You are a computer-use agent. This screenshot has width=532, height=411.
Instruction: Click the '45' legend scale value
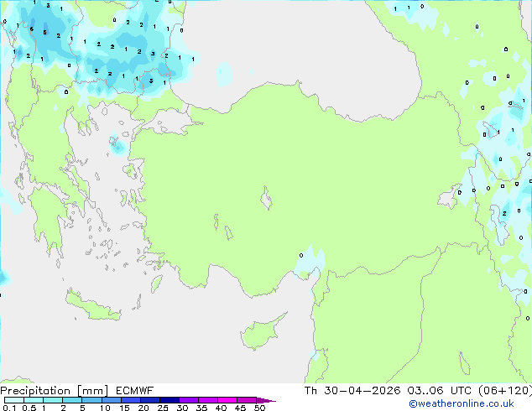tap(240, 408)
